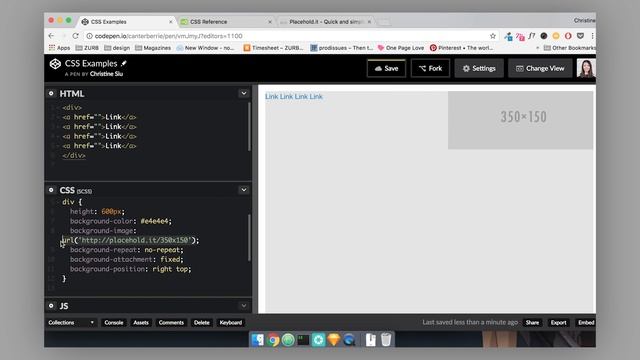640x360 pixels.
Task: Expand the CSS editor dropdown chevron
Action: (x=244, y=190)
